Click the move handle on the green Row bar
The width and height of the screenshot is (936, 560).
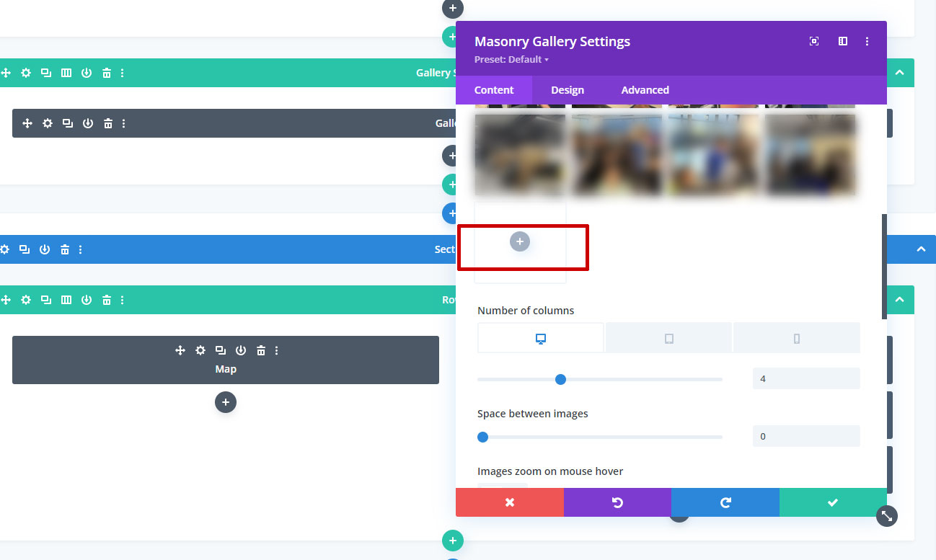pyautogui.click(x=6, y=300)
